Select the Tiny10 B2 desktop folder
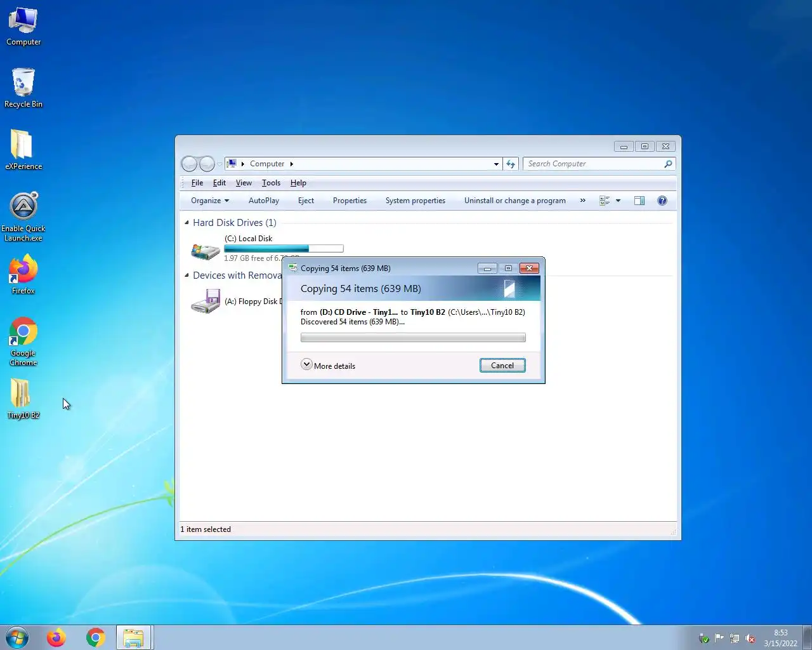Viewport: 812px width, 650px height. click(x=23, y=399)
